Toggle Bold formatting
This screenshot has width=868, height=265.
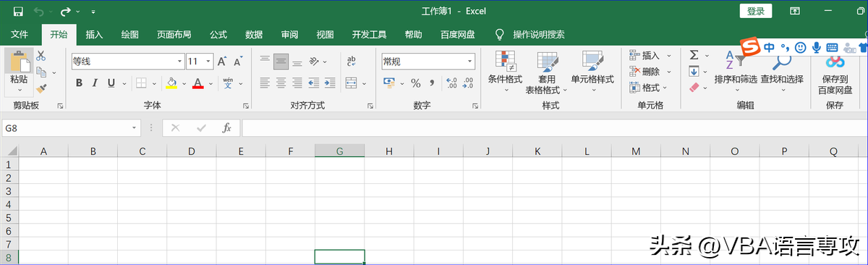[x=79, y=83]
